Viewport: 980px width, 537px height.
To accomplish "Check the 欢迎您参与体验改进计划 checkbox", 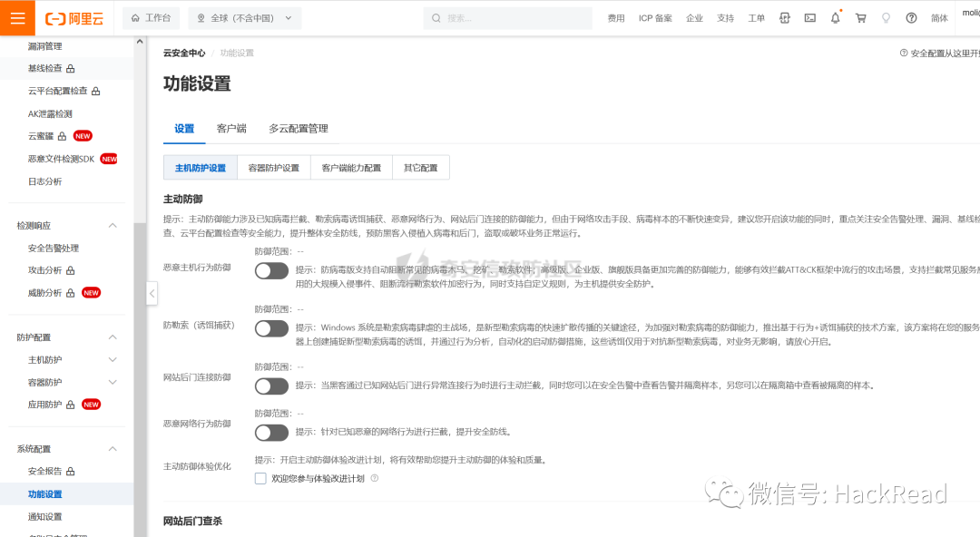I will (x=260, y=478).
